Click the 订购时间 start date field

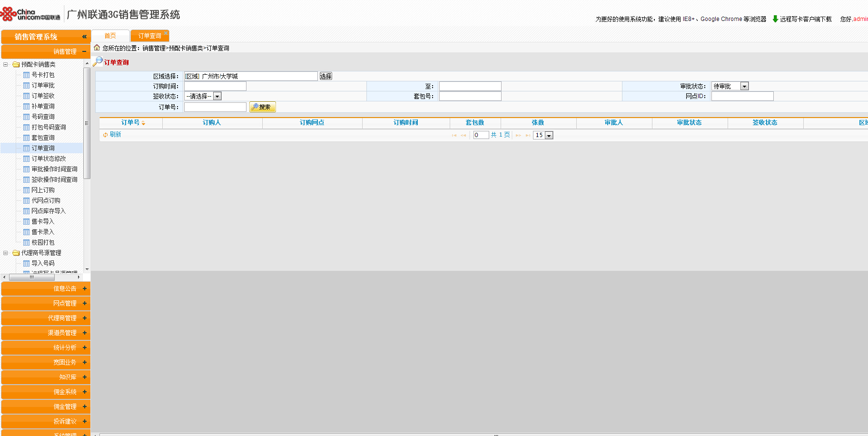pyautogui.click(x=215, y=86)
